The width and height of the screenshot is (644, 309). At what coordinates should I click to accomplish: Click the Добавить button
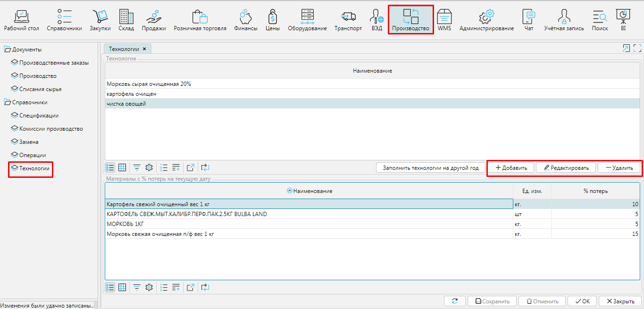pyautogui.click(x=511, y=168)
